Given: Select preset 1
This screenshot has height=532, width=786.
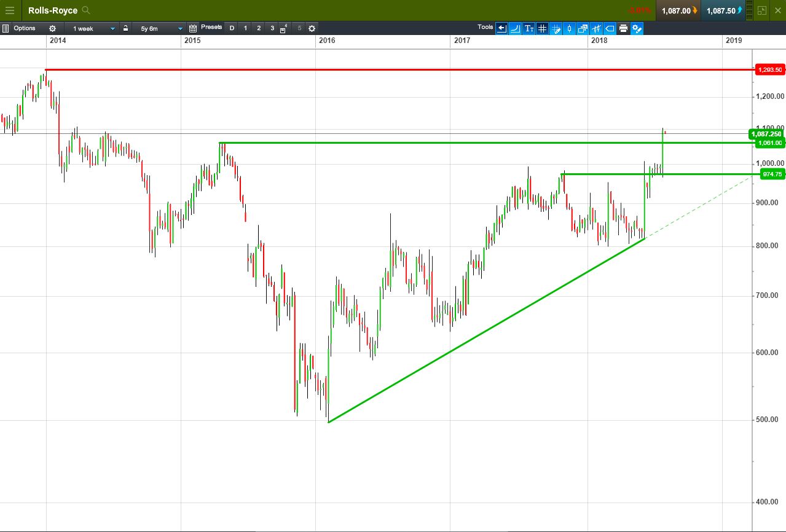Looking at the screenshot, I should pos(245,28).
